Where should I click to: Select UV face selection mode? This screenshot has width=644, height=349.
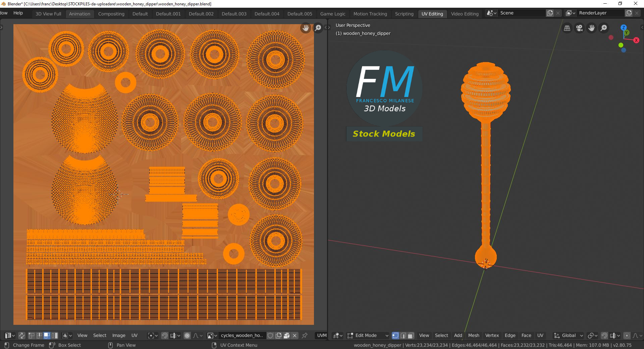pos(47,335)
